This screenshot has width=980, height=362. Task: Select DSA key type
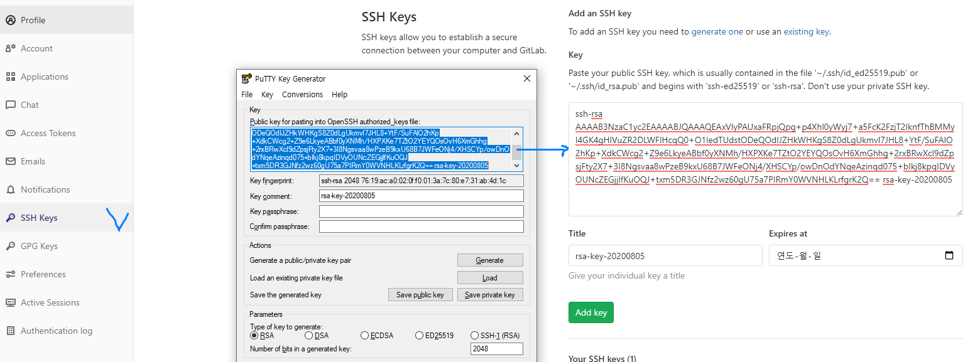coord(309,336)
